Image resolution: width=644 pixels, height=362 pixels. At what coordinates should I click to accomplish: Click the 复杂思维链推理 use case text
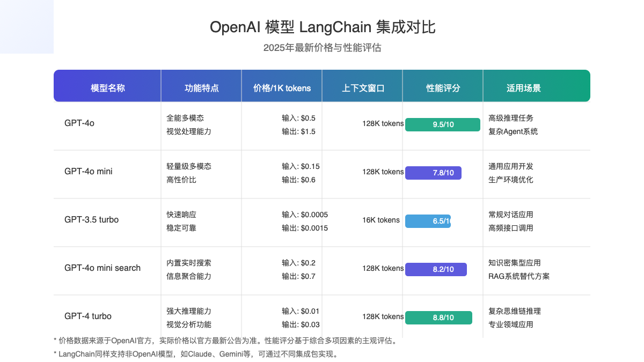[515, 311]
